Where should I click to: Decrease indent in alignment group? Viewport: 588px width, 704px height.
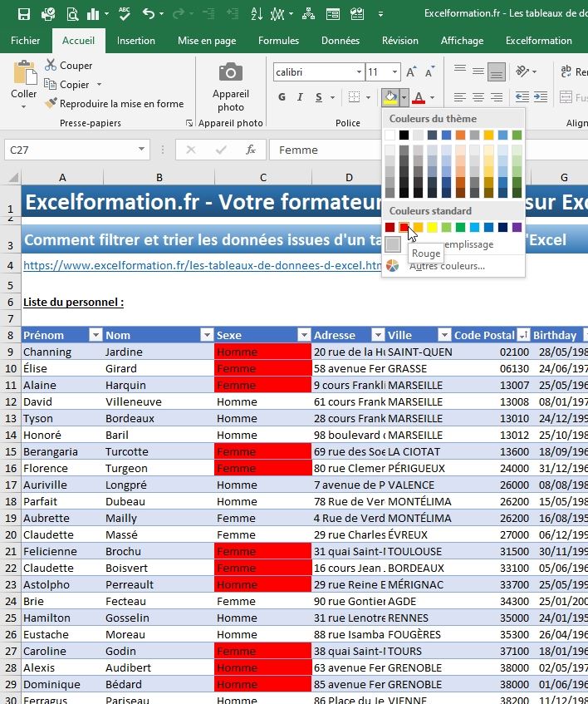[522, 97]
